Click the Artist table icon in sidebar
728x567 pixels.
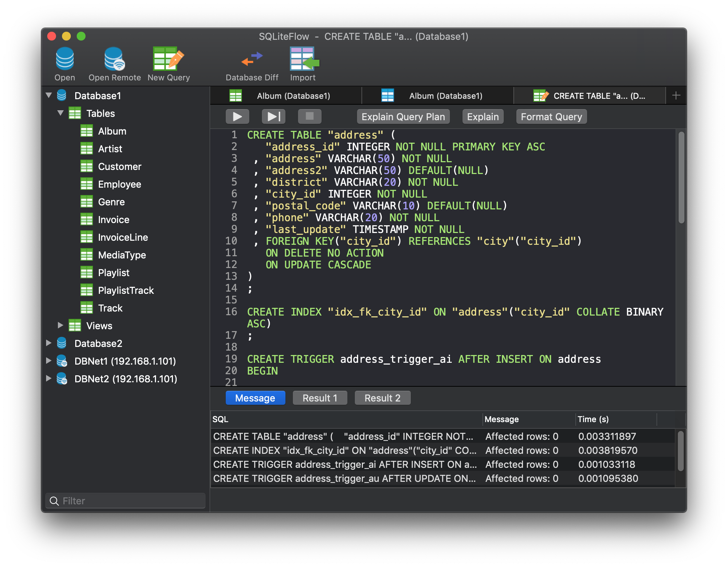coord(87,149)
